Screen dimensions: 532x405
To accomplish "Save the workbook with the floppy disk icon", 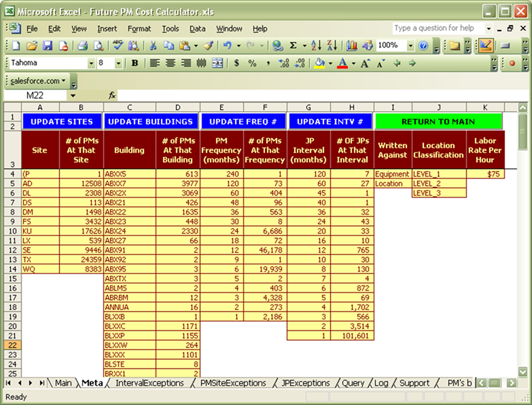I will click(47, 45).
